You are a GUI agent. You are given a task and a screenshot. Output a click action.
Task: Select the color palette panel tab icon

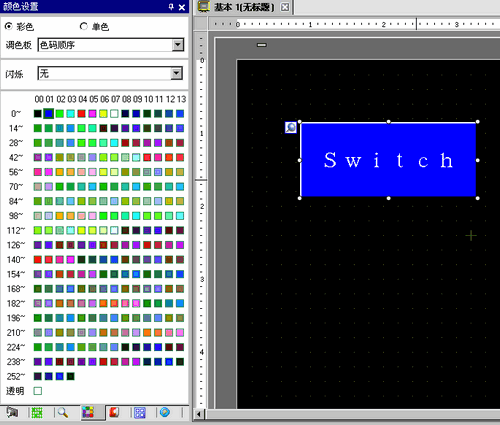[x=88, y=413]
